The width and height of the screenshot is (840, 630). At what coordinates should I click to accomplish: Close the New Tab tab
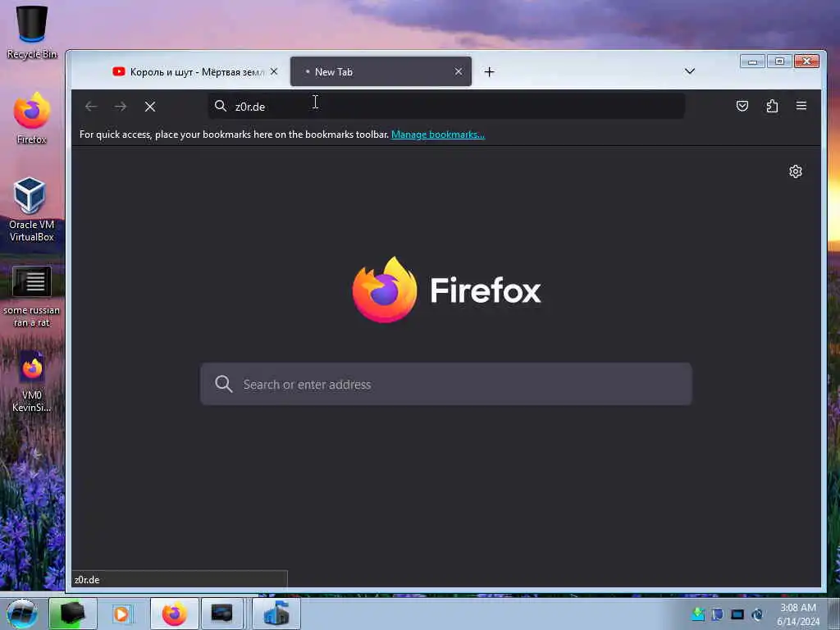coord(459,71)
